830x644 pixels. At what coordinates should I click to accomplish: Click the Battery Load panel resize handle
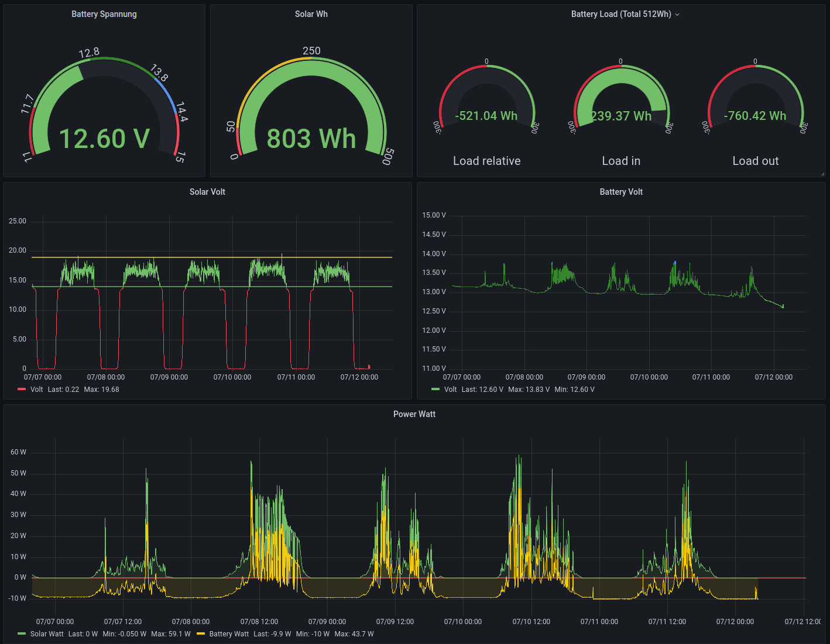tap(822, 174)
